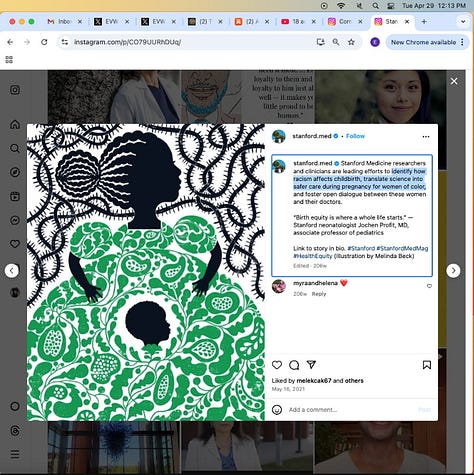Open Notifications heart icon in sidebar

coord(15,244)
